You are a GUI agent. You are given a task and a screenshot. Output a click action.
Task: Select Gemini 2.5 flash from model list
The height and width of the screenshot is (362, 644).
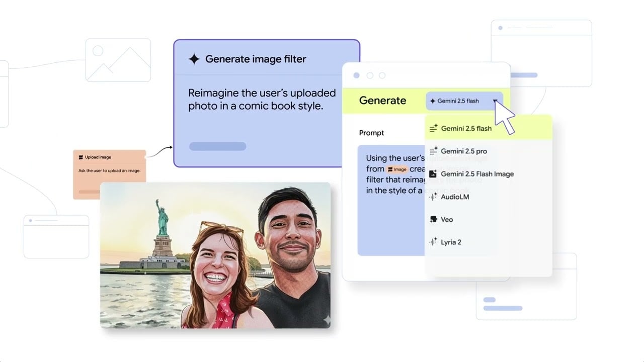coord(488,128)
